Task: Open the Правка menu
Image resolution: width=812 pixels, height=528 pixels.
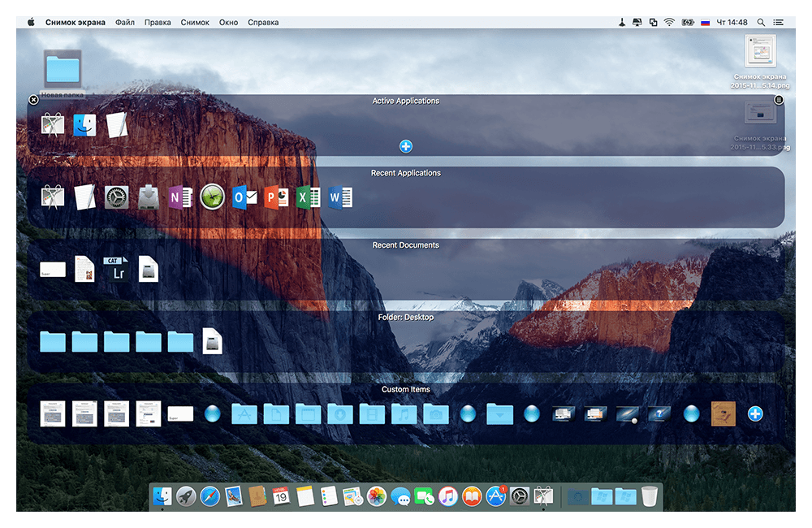Action: tap(158, 22)
